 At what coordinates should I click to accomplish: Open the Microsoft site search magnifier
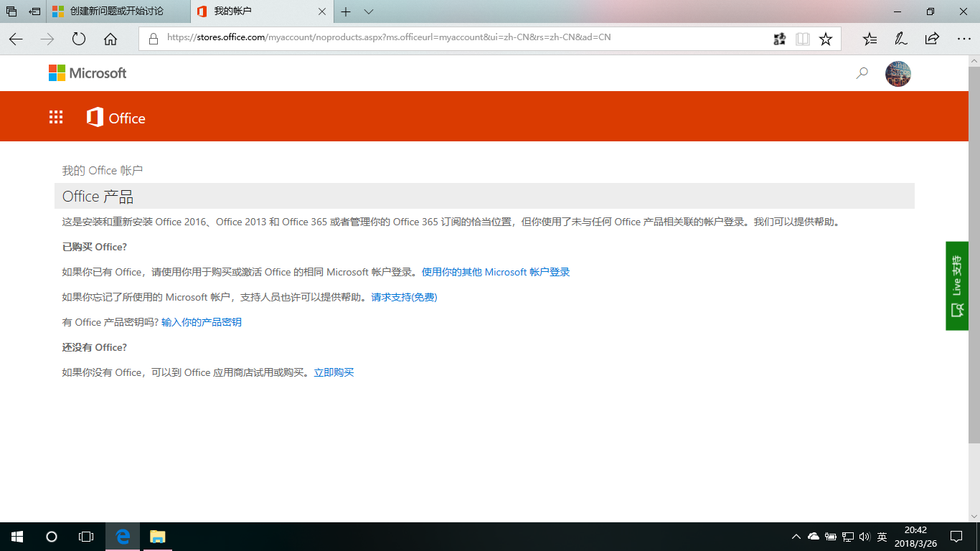click(x=862, y=73)
